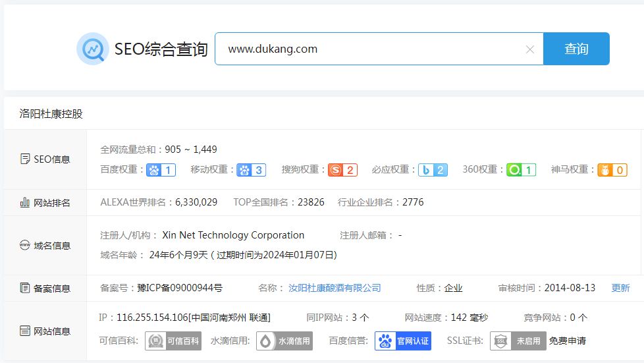Screen dimensions: 644x363
Task: Click the 全网流量总和 value 905 ~ 1,449
Action: [191, 150]
